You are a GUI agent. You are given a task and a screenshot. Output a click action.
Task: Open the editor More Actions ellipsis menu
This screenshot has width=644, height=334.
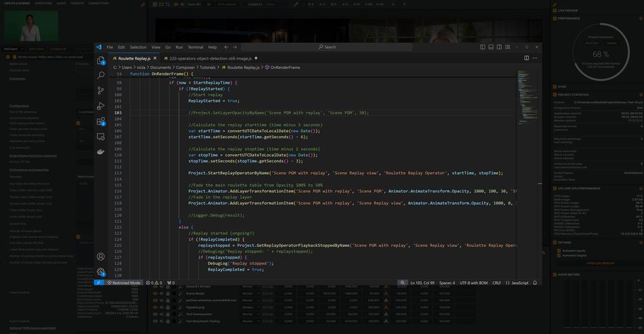(x=535, y=58)
